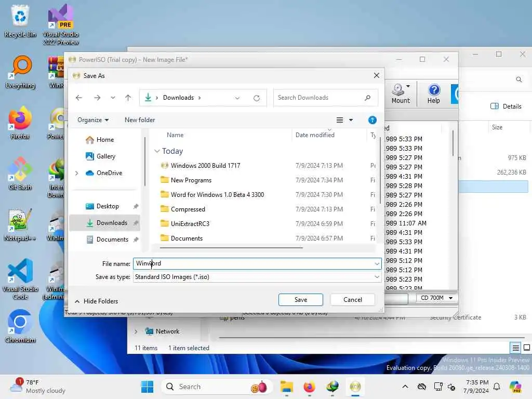Screen dimensions: 532x399
Task: Open the Recycle Bin desktop icon
Action: point(20,21)
